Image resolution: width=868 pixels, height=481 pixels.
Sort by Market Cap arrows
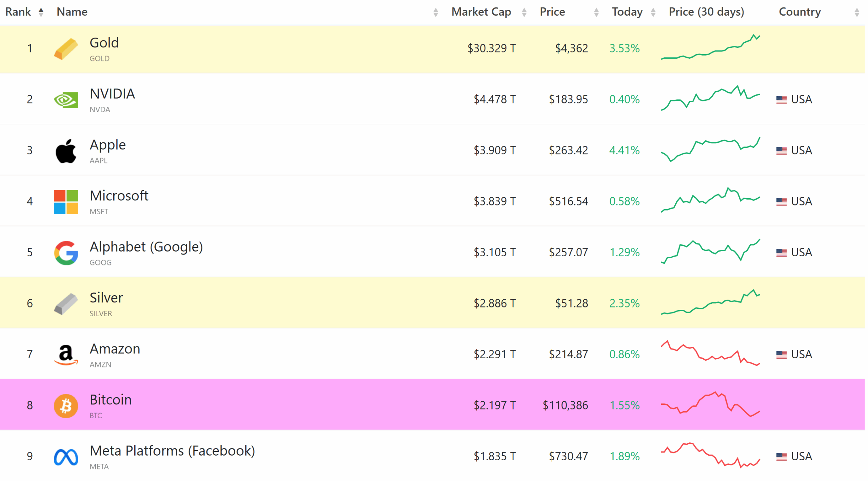pyautogui.click(x=524, y=13)
